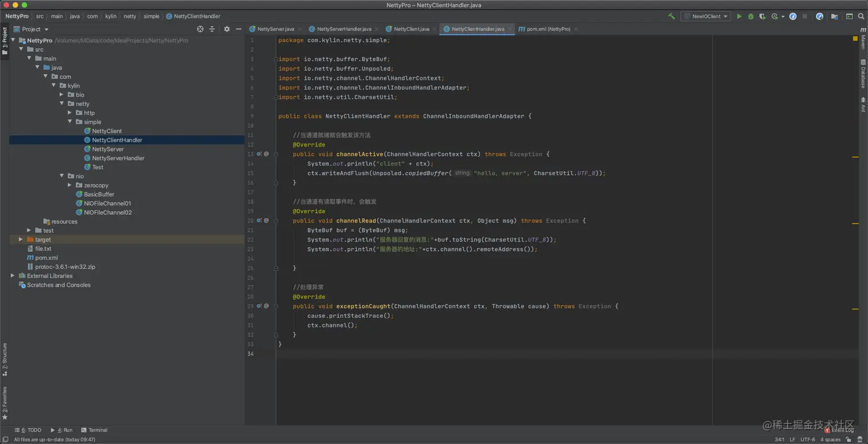Build project with the hammer icon

coord(671,17)
